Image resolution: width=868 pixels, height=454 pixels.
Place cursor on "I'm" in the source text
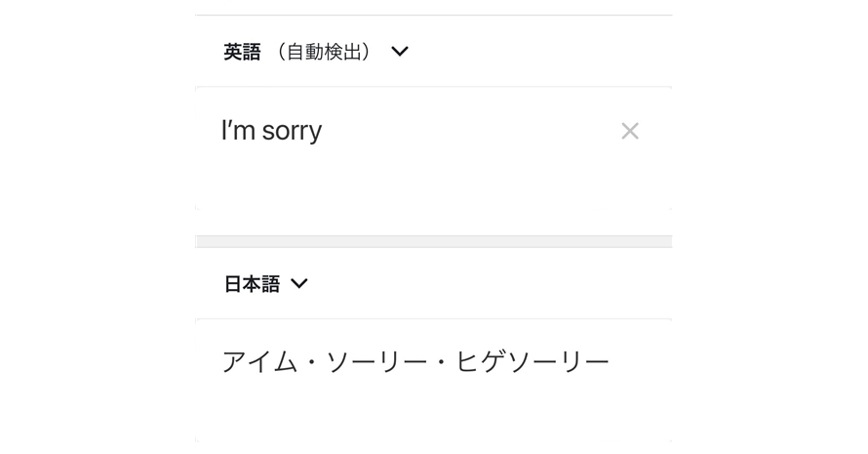click(238, 131)
